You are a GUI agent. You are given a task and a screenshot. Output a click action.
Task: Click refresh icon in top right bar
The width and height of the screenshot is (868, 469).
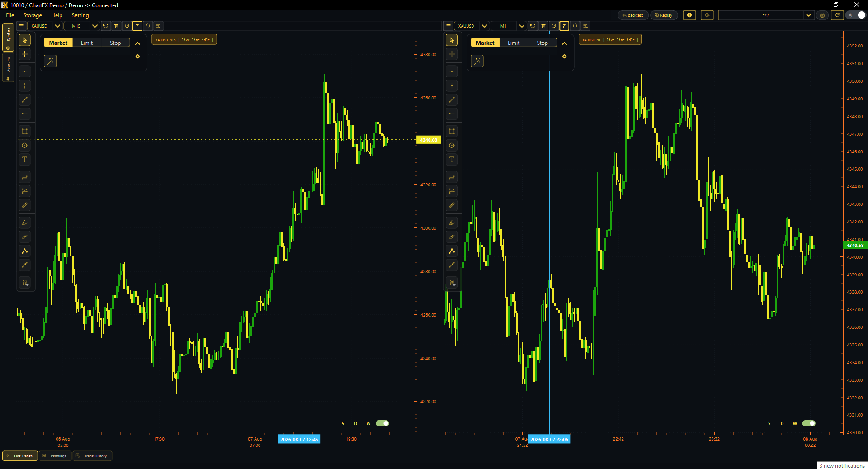(837, 15)
